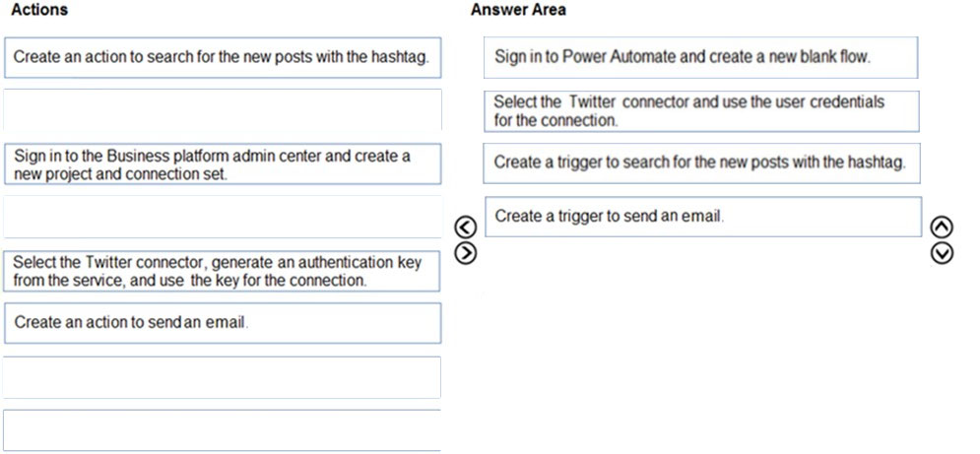The height and width of the screenshot is (454, 980).
Task: Select 'Create an action to send an email'
Action: point(223,323)
